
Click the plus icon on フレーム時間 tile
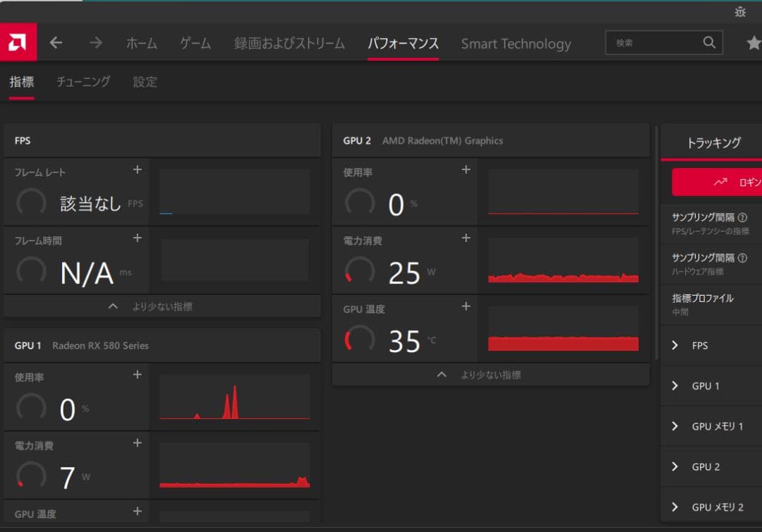click(137, 238)
